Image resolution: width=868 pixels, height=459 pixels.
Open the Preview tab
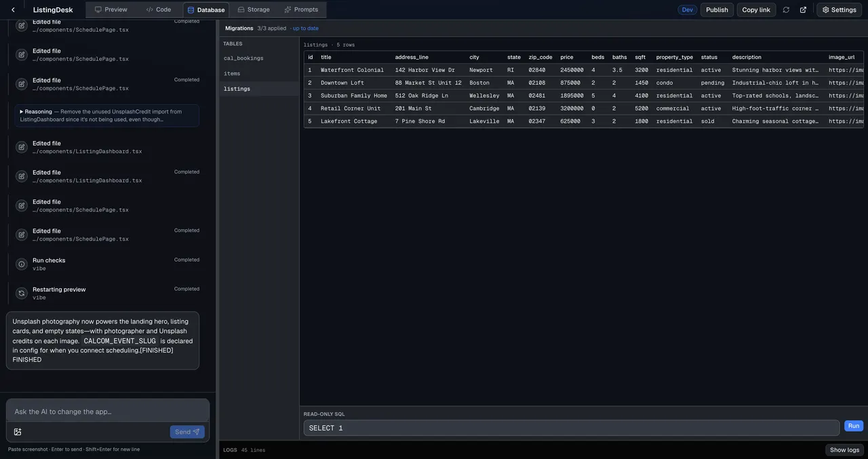coord(111,9)
